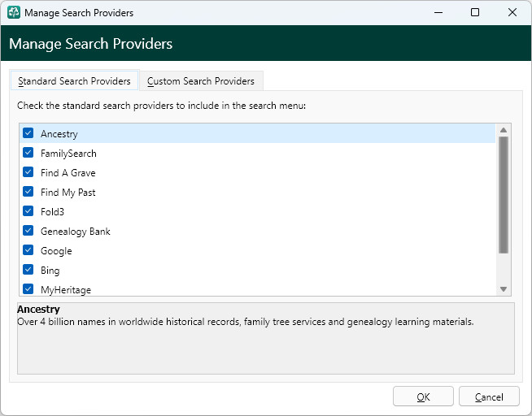
Task: Click the list scrollbar up arrow
Action: tap(504, 130)
